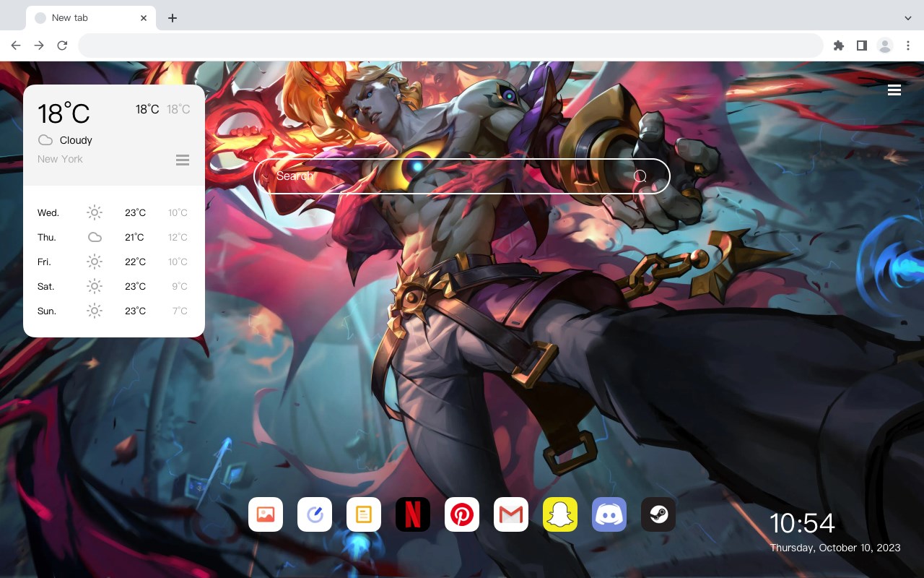Reload the current page
The width and height of the screenshot is (924, 578).
click(62, 46)
